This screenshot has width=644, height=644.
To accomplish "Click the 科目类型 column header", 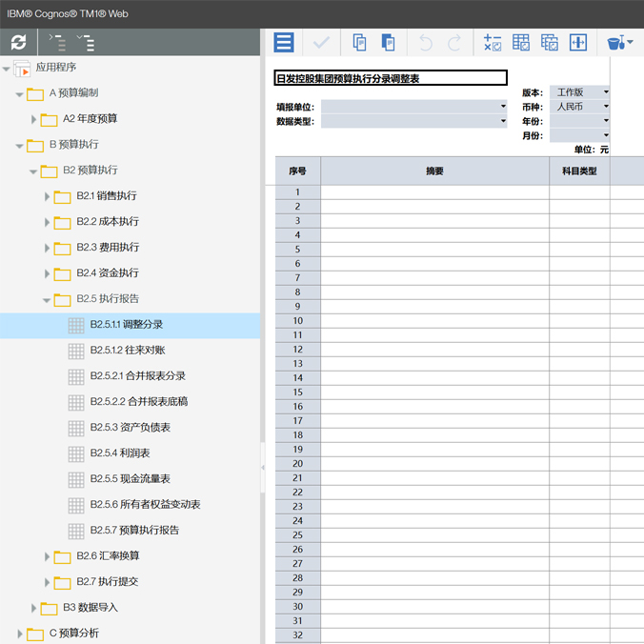I will pos(579,171).
